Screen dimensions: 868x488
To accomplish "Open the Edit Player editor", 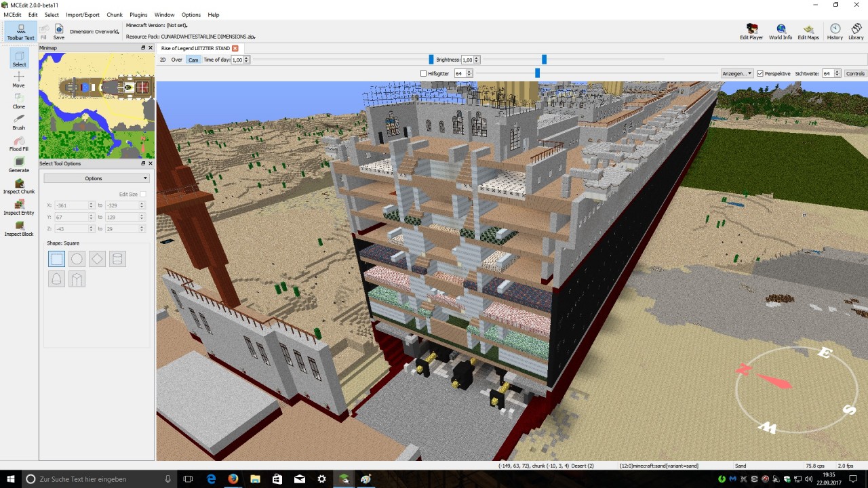I will (751, 30).
